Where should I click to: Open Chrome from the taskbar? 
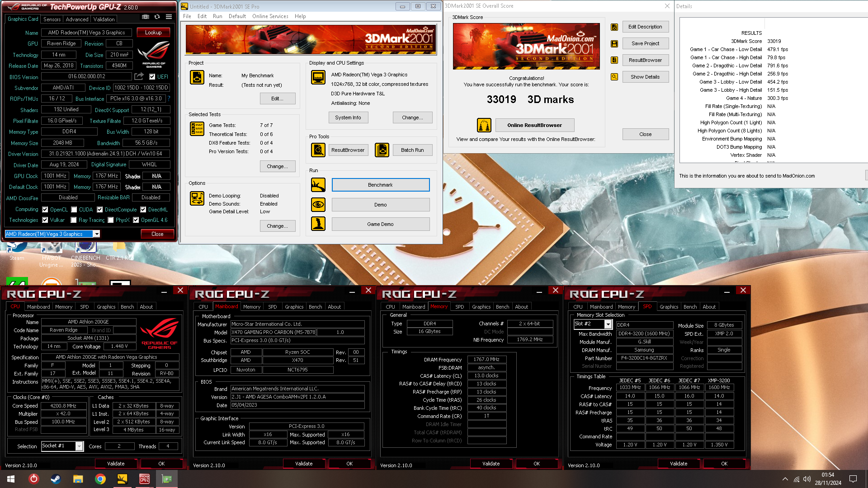pos(100,479)
